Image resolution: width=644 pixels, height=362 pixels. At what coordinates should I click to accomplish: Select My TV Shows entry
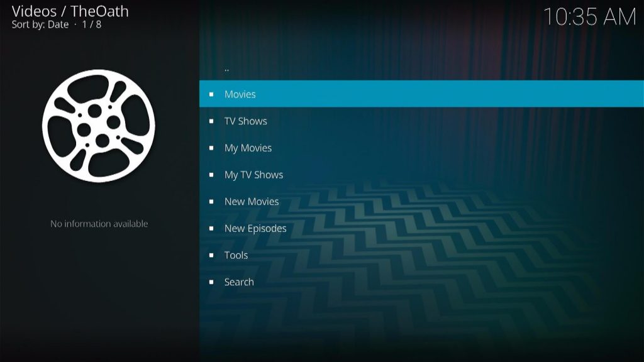click(421, 175)
